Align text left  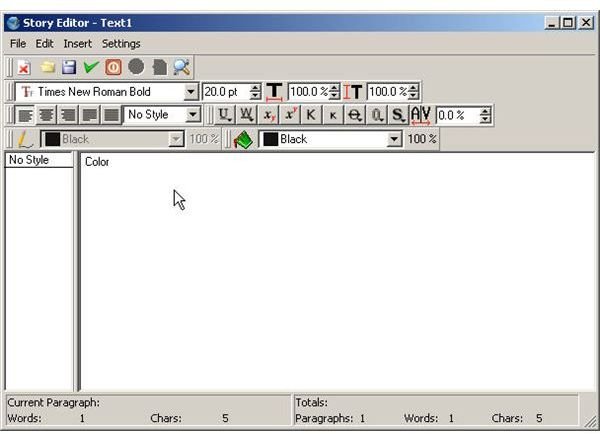click(25, 115)
